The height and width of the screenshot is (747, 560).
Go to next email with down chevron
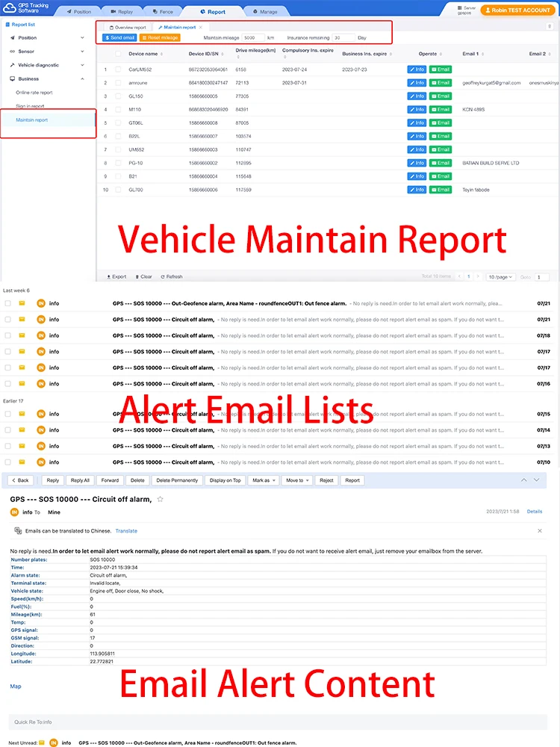537,480
